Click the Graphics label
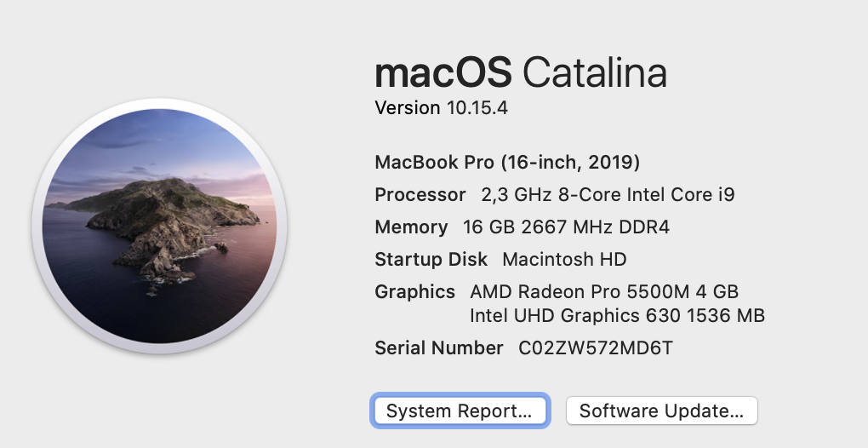The image size is (868, 448). (x=414, y=292)
